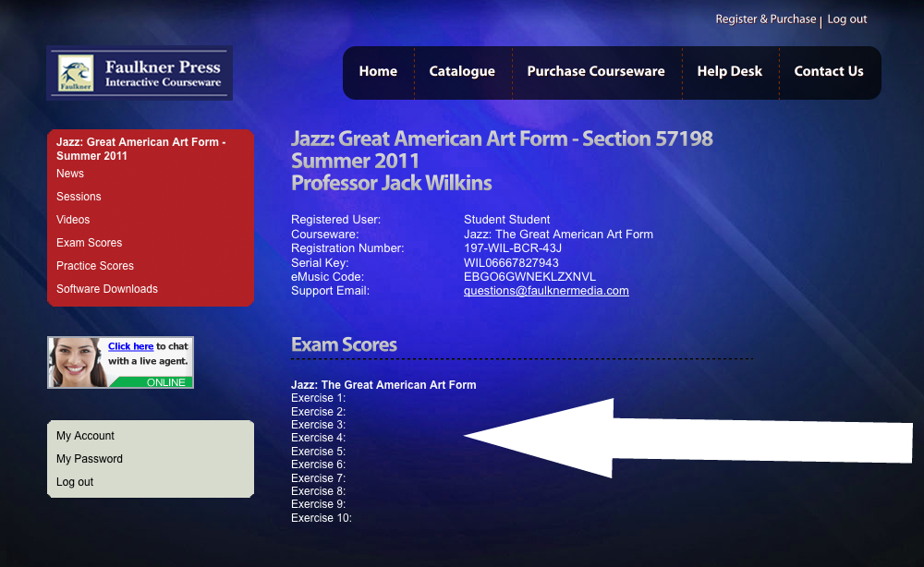Image resolution: width=924 pixels, height=567 pixels.
Task: Open My Account
Action: [x=85, y=436]
